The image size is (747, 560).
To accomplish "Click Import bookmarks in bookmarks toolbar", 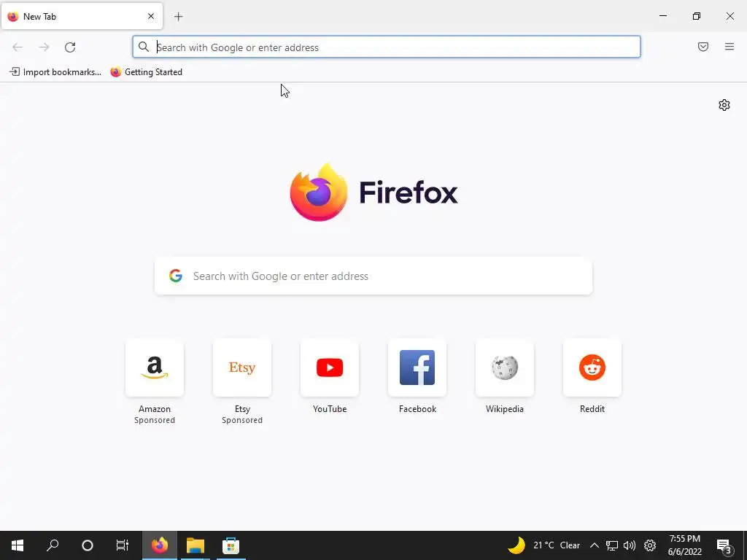I will click(x=55, y=72).
